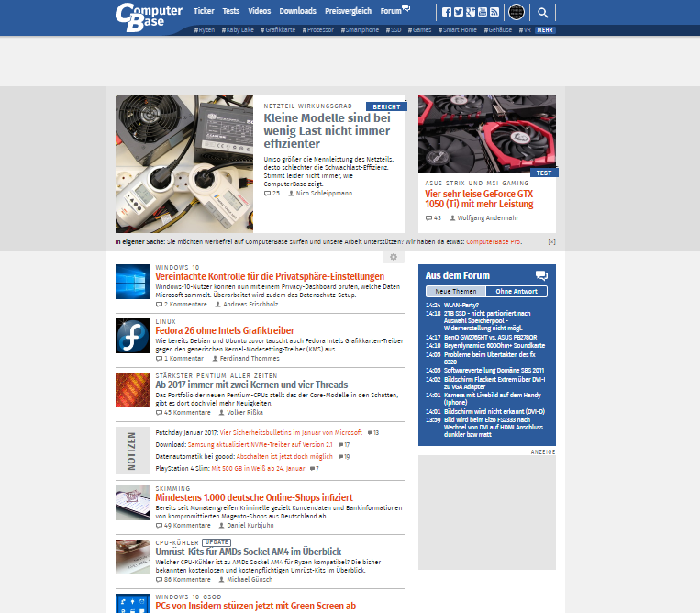Open 'Vier sehr leise GeForce GTX 1050' headline
700x613 pixels.
pos(479,199)
